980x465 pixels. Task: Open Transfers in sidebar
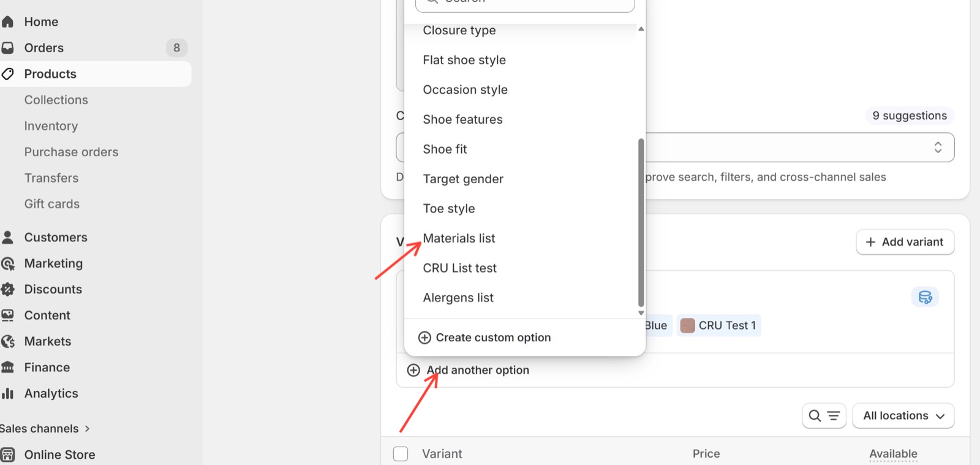(51, 178)
